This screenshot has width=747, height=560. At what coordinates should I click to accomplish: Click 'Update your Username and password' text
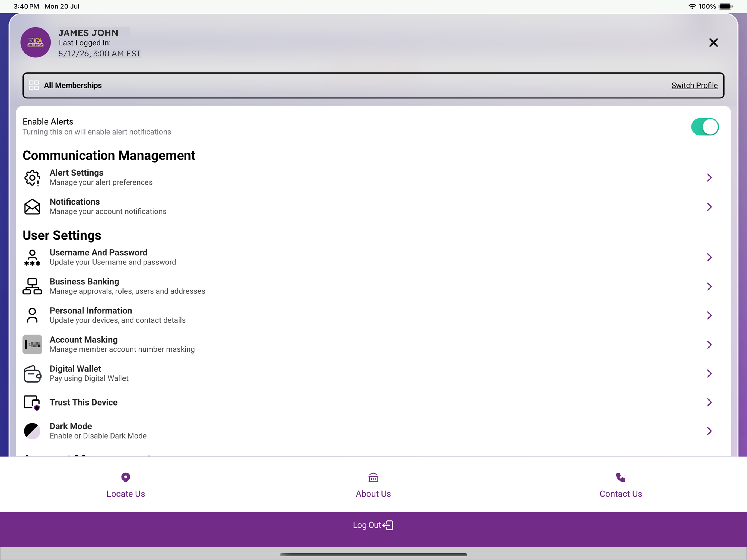[113, 262]
